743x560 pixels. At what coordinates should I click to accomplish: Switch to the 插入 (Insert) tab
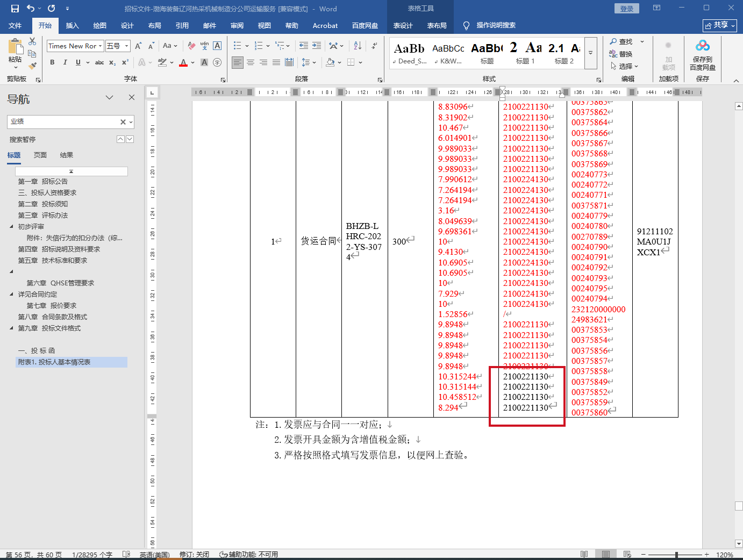[x=73, y=25]
